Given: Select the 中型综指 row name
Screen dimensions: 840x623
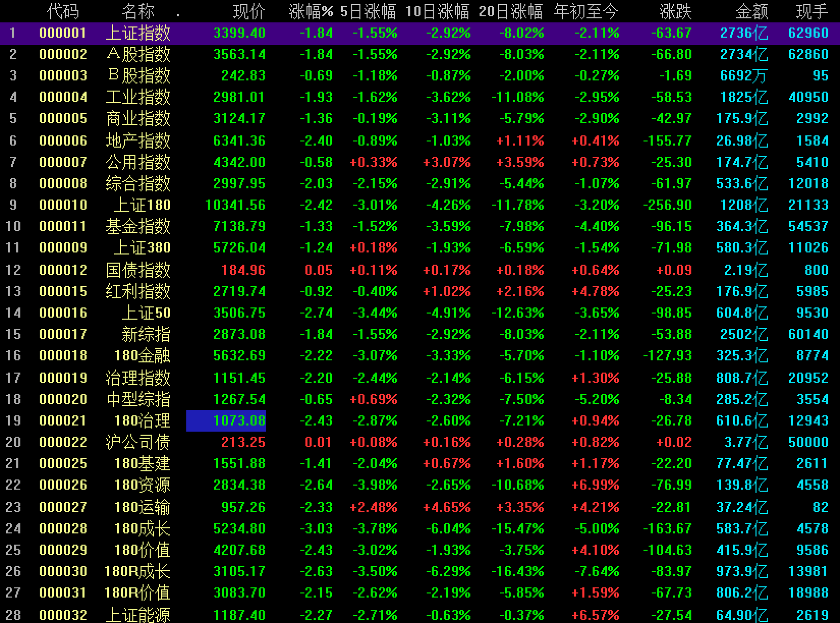Looking at the screenshot, I should coord(138,400).
